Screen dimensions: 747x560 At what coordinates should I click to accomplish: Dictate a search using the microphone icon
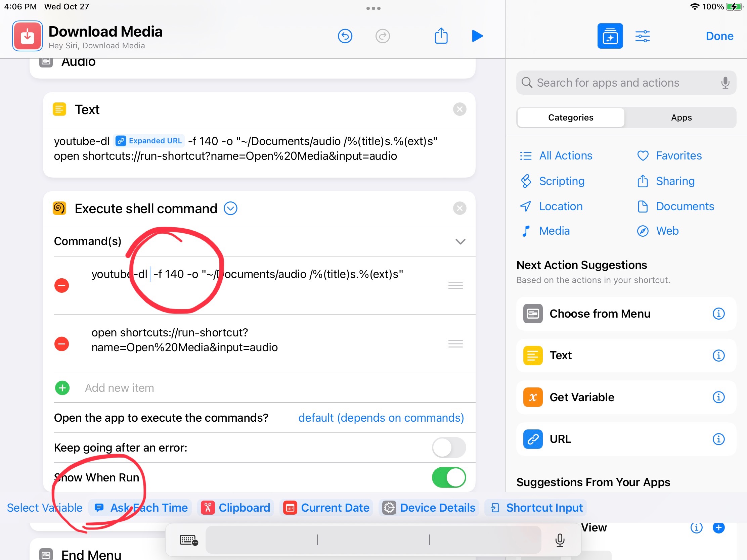tap(725, 83)
